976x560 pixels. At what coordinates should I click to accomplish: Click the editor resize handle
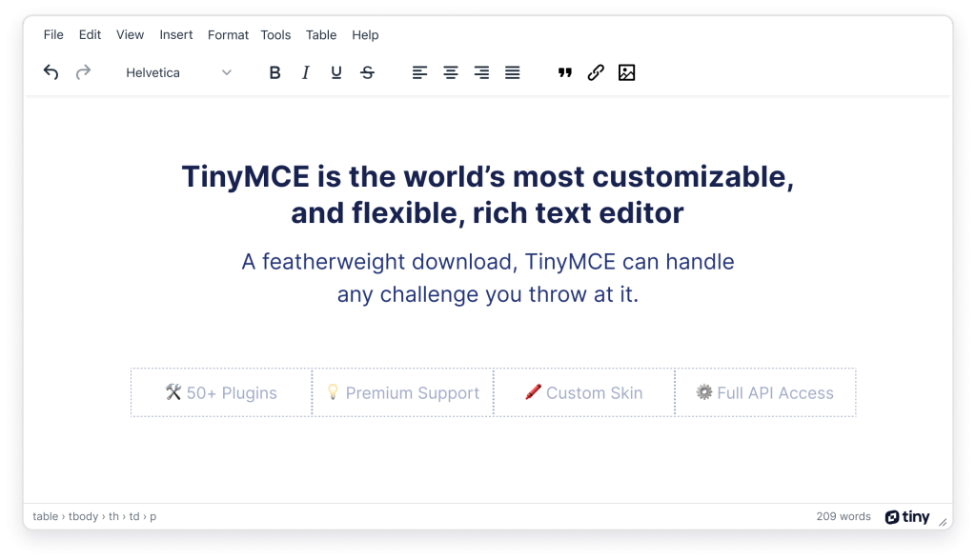943,522
